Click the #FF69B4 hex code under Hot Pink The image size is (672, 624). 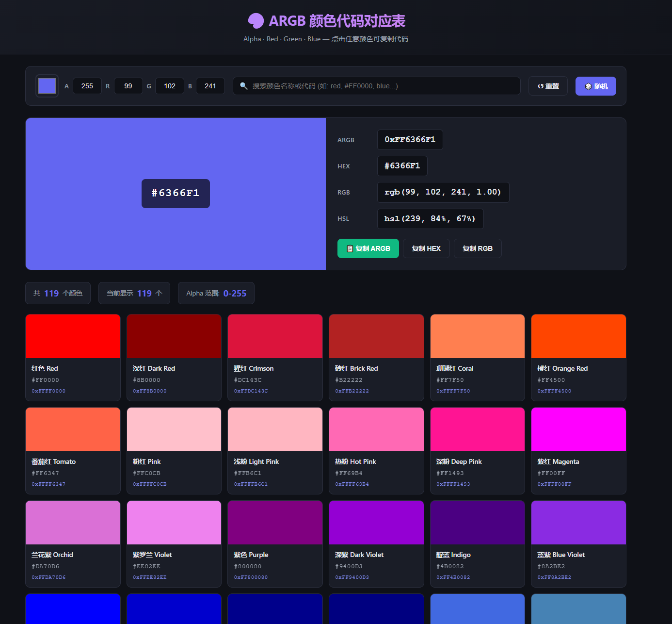click(x=349, y=473)
